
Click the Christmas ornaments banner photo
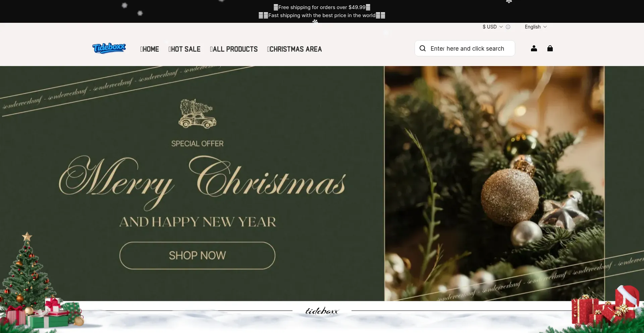(494, 183)
